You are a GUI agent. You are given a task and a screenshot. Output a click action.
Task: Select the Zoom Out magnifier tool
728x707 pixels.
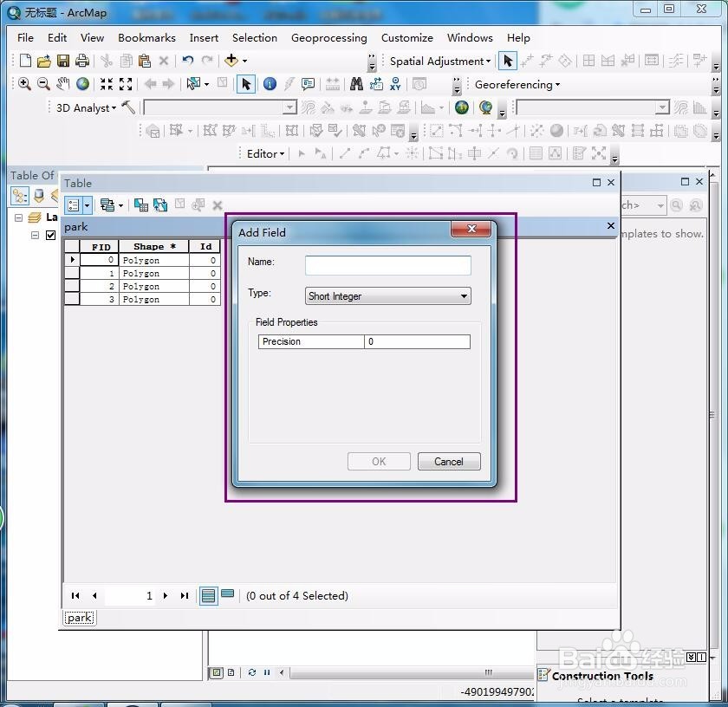coord(43,84)
